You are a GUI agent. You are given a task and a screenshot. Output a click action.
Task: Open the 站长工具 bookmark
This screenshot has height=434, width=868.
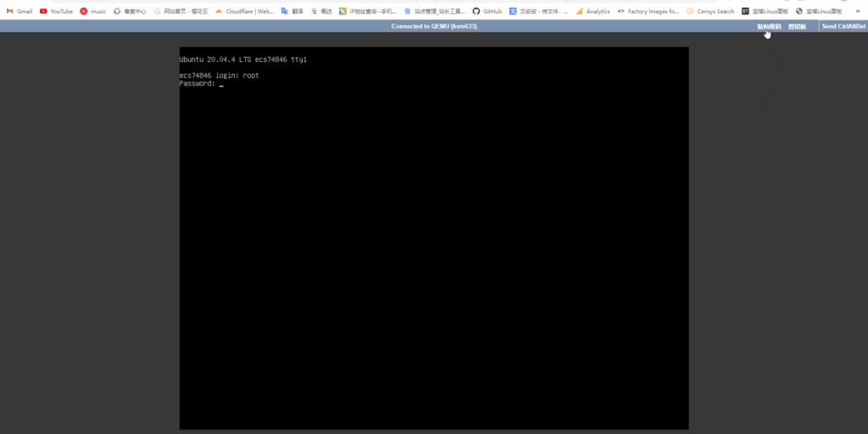(434, 11)
